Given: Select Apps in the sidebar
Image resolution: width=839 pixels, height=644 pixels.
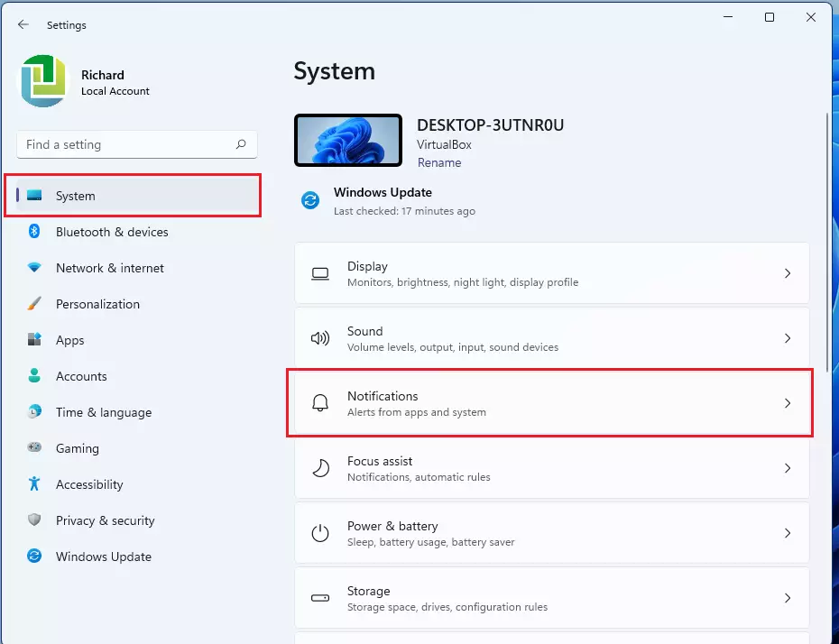Looking at the screenshot, I should (x=69, y=340).
